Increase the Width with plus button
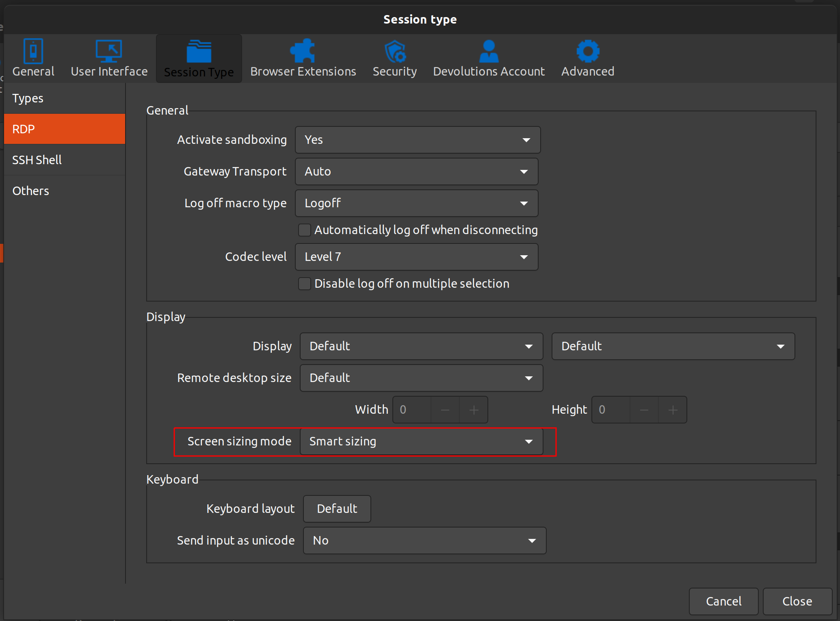This screenshot has height=621, width=840. [x=474, y=410]
